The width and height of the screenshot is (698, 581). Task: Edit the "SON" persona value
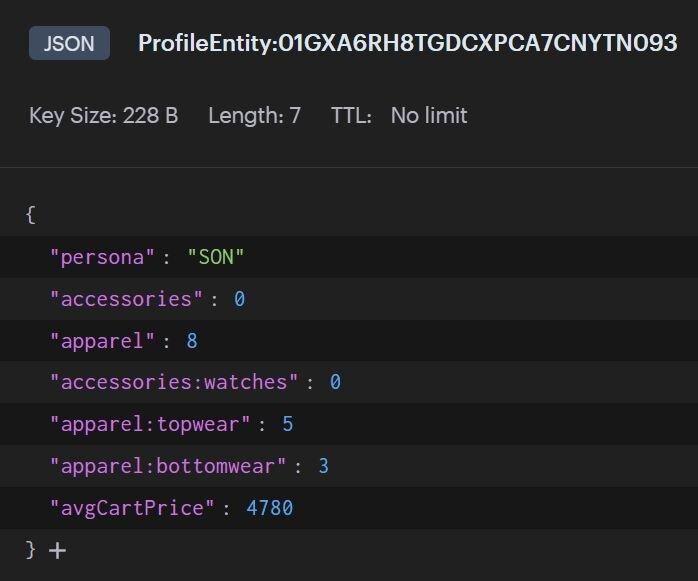216,257
